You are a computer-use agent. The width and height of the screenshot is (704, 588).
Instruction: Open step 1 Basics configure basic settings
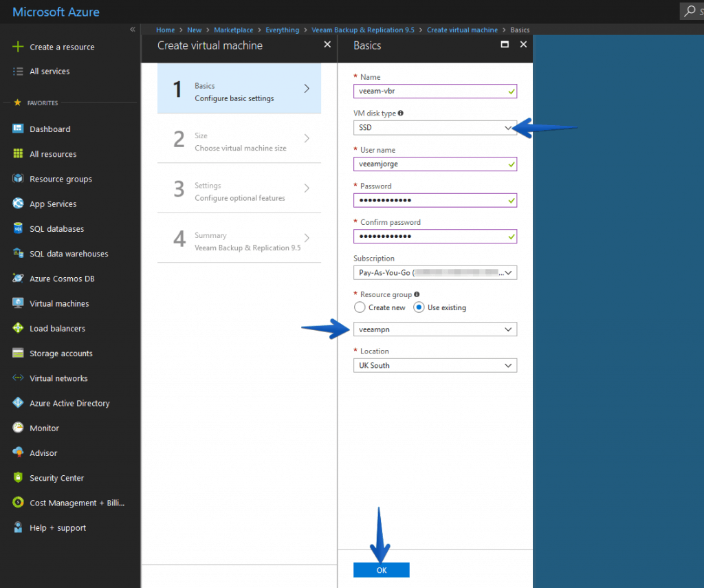[x=239, y=89]
